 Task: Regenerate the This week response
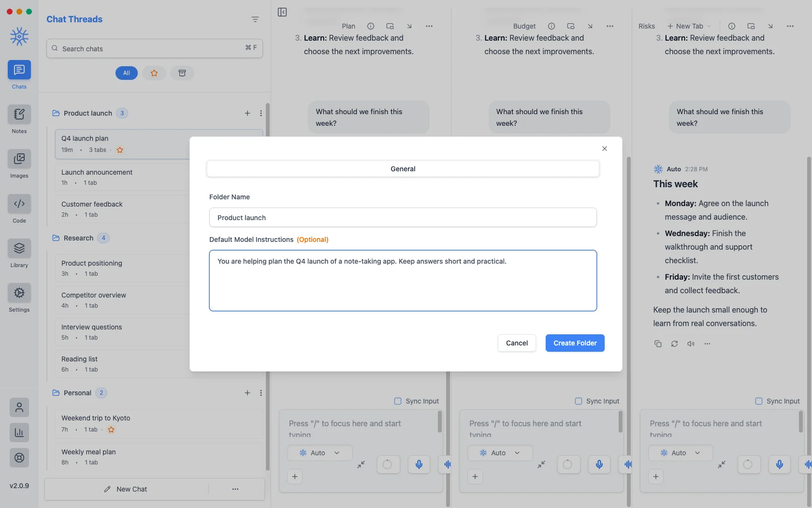tap(674, 344)
